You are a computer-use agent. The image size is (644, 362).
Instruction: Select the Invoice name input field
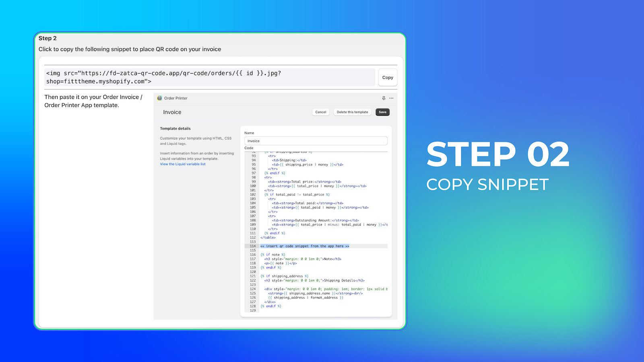click(316, 141)
